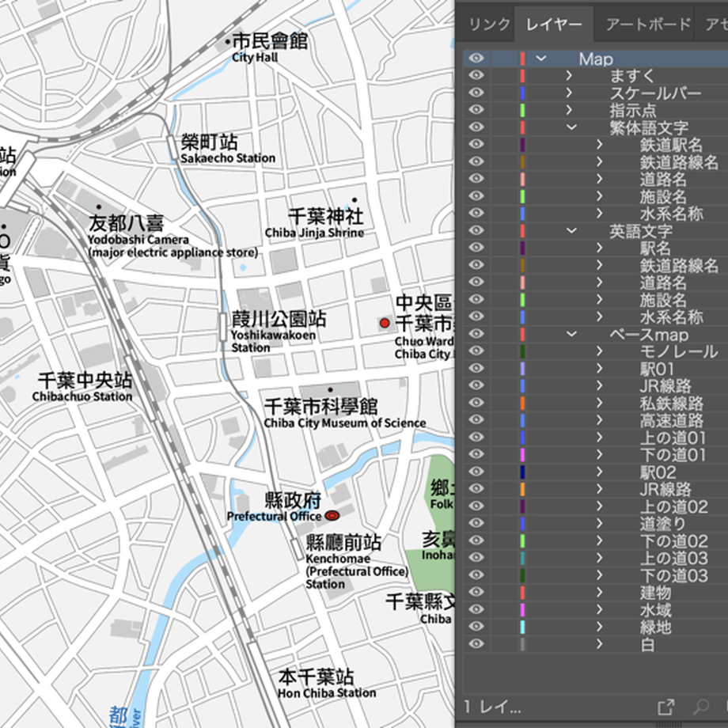Viewport: 728px width, 728px height.
Task: Click the blue color bar of スケールバー layer
Action: pos(523,93)
